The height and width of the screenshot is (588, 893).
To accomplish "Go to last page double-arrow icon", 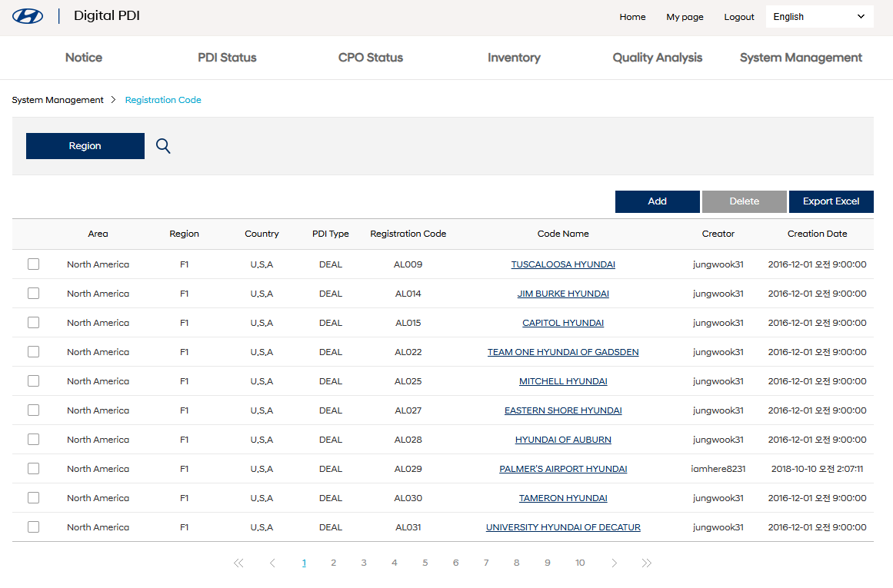I will (x=646, y=563).
